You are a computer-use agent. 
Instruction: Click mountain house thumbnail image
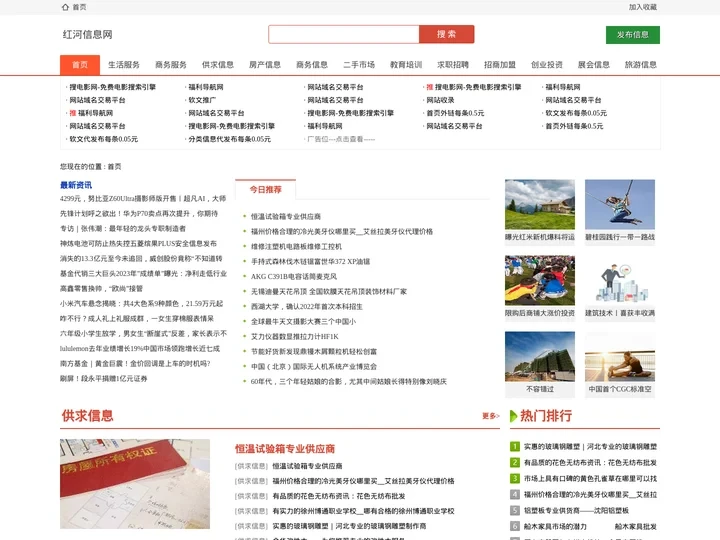(x=540, y=204)
